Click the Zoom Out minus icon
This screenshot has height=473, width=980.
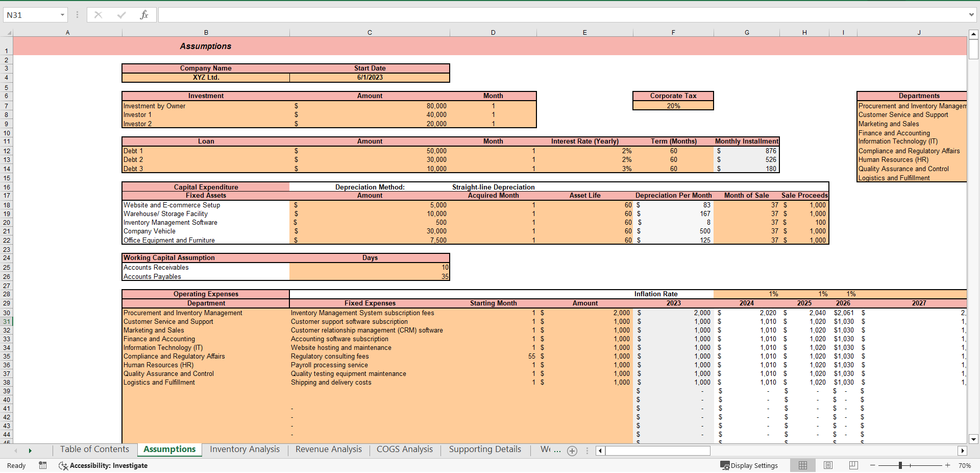(873, 465)
